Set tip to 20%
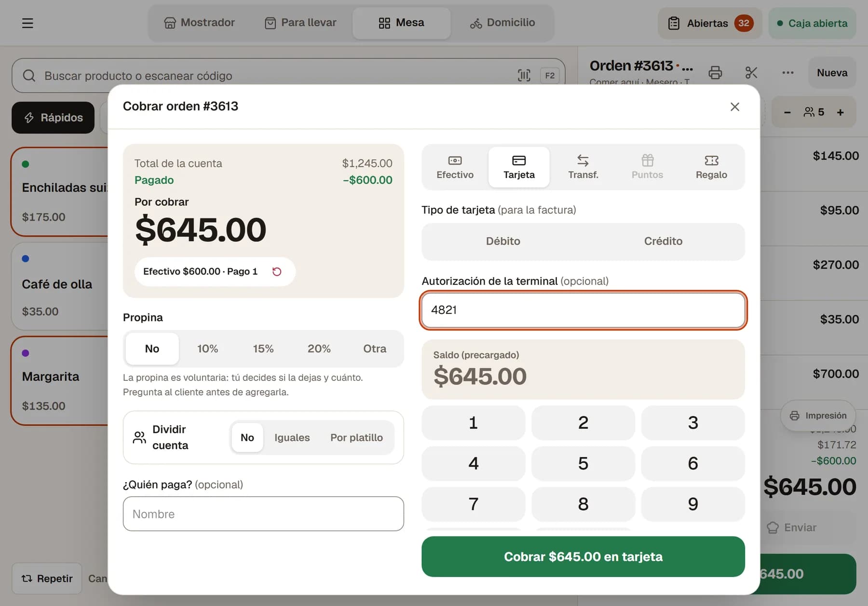This screenshot has width=868, height=606. click(x=319, y=349)
